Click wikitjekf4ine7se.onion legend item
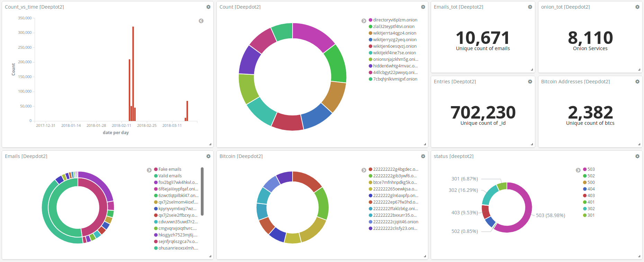644x262 pixels. (392, 53)
